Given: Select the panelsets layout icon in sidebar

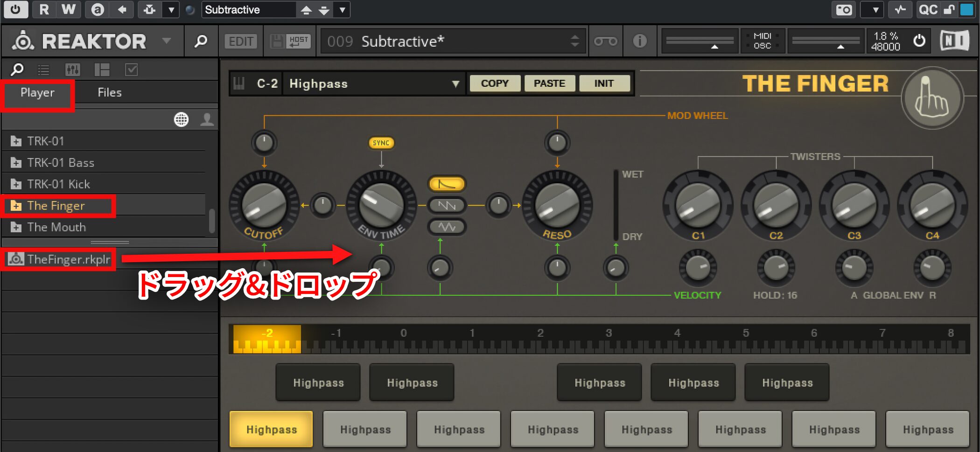Looking at the screenshot, I should [x=102, y=70].
